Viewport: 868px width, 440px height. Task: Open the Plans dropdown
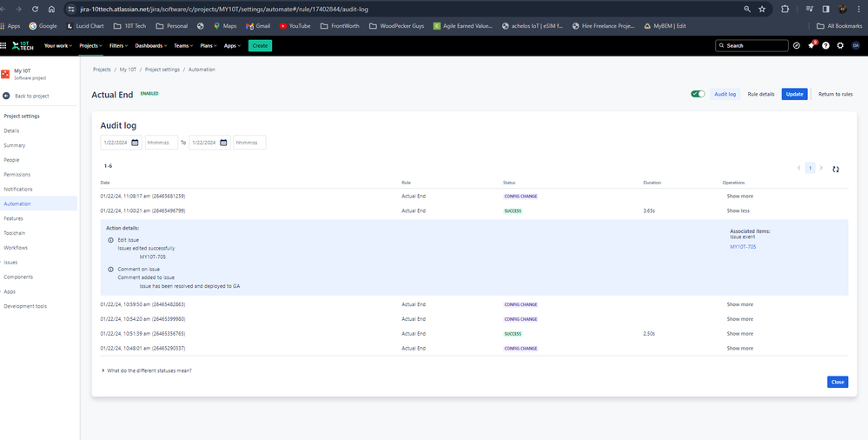[209, 45]
